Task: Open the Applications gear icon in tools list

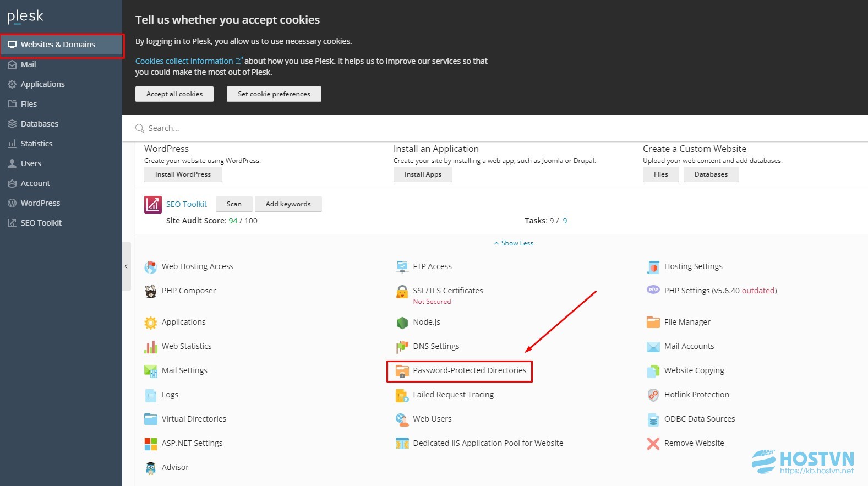Action: 150,323
